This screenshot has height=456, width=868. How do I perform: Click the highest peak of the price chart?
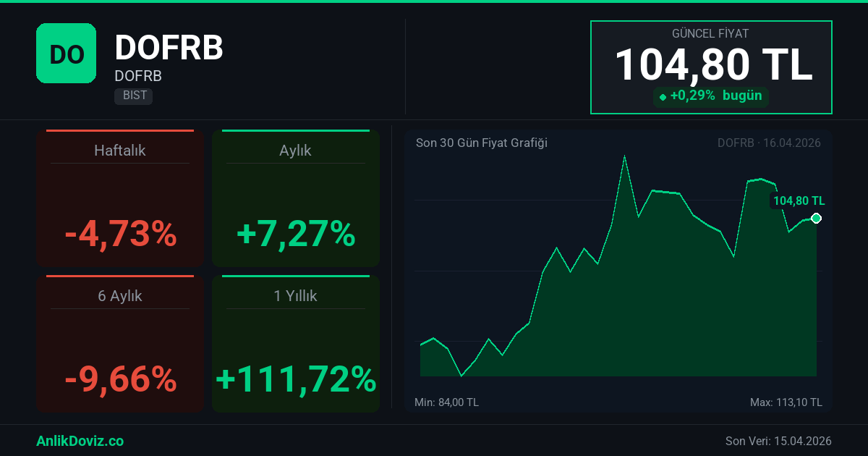tap(624, 156)
